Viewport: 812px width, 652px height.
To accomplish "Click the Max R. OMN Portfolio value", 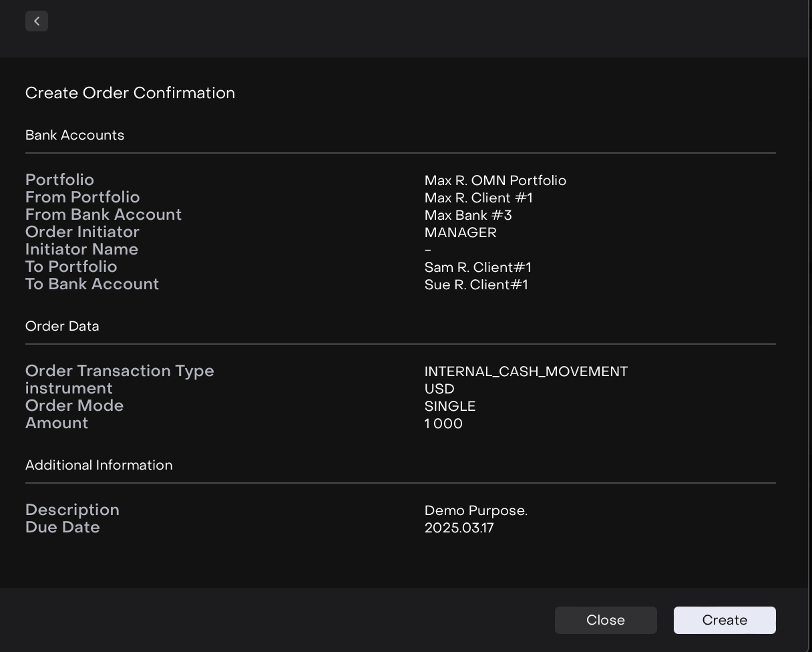I will coord(495,180).
